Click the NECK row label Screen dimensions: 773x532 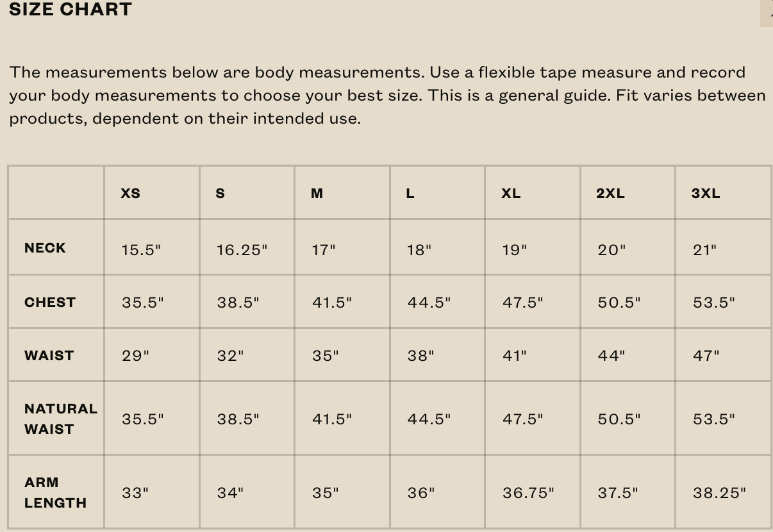(x=45, y=248)
